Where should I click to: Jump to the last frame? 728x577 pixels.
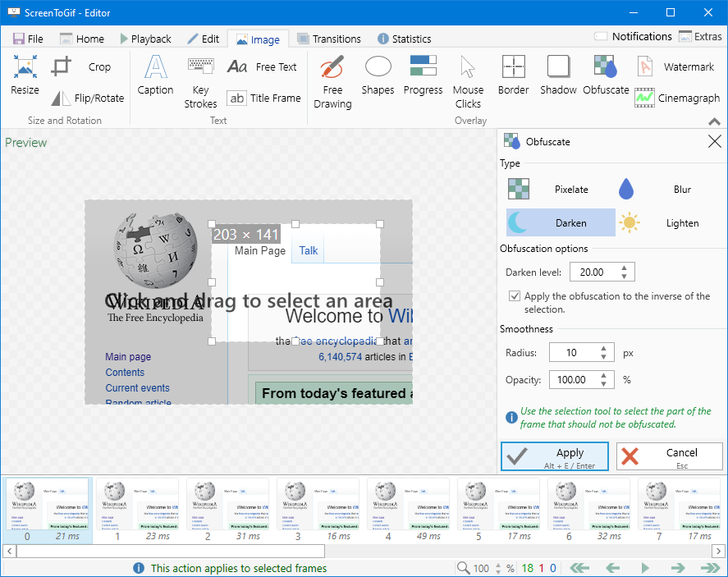click(x=711, y=568)
